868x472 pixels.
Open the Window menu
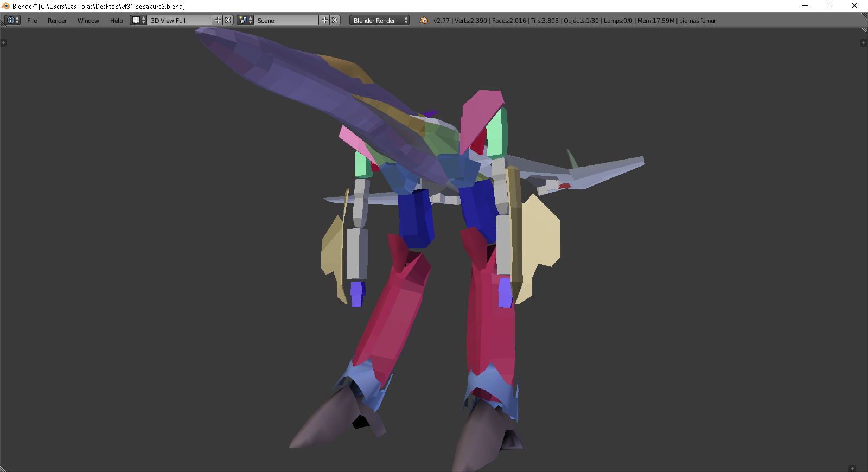[x=88, y=21]
